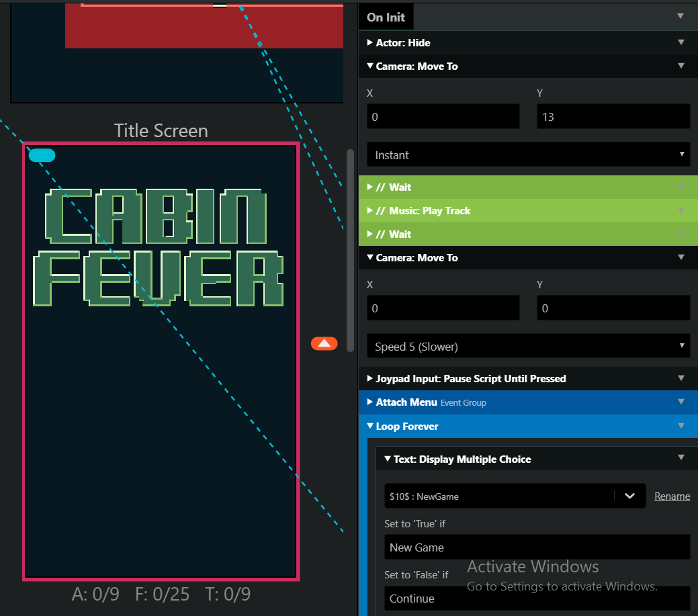The width and height of the screenshot is (698, 616).
Task: Select the On Init script tab
Action: (386, 16)
